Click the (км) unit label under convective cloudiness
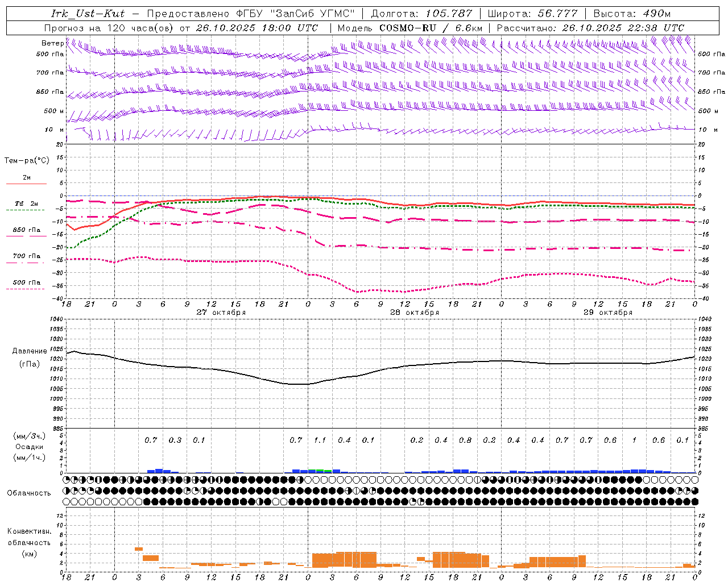Screen dimensions: 728x582 (29, 553)
